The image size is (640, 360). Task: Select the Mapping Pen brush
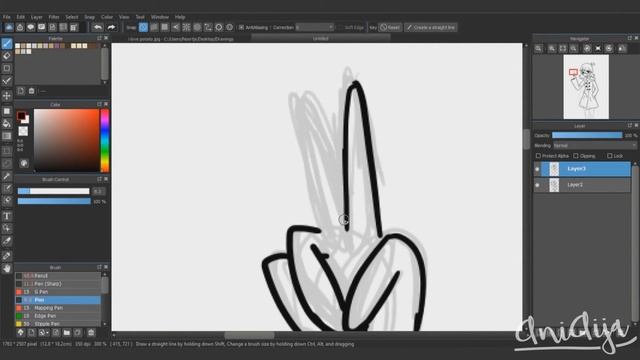tap(58, 308)
